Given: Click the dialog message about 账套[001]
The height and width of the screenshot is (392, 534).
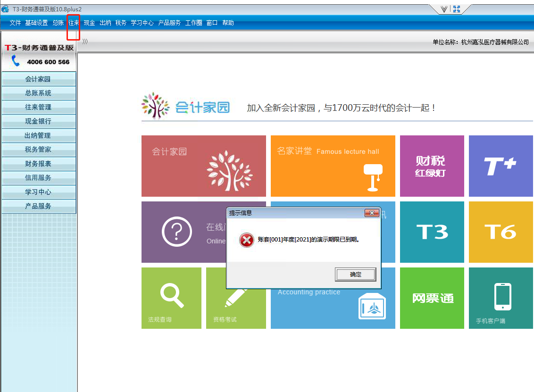Looking at the screenshot, I should coord(309,240).
